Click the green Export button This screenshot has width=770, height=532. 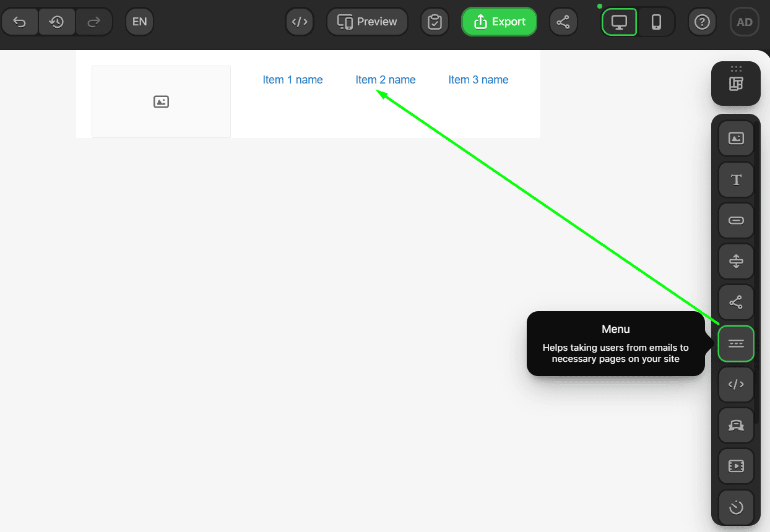pyautogui.click(x=499, y=22)
